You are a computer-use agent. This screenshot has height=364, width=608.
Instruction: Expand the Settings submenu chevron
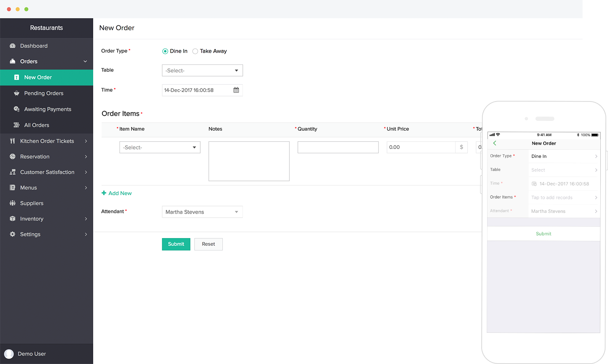86,234
